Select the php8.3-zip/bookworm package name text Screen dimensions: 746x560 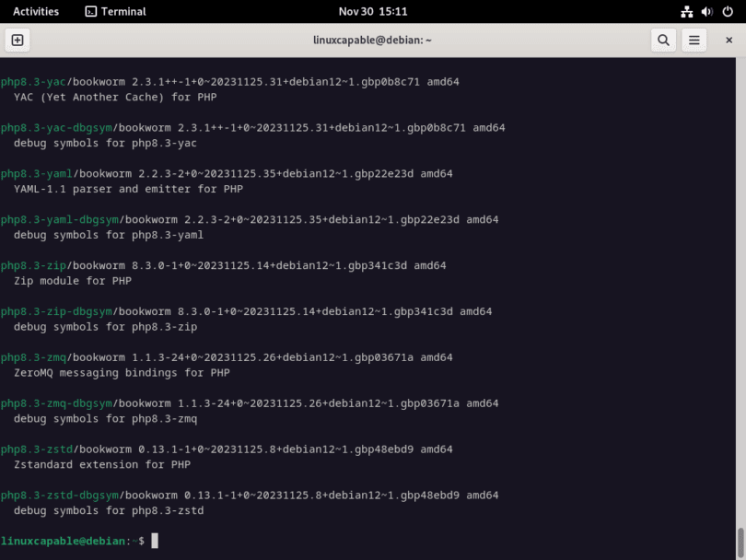[x=55, y=265]
